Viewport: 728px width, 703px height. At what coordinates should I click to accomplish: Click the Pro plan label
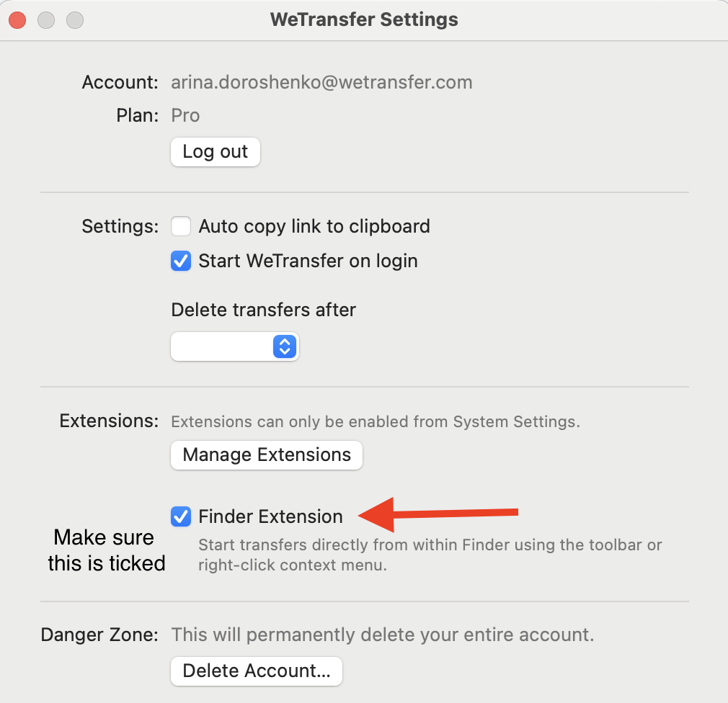click(x=185, y=115)
